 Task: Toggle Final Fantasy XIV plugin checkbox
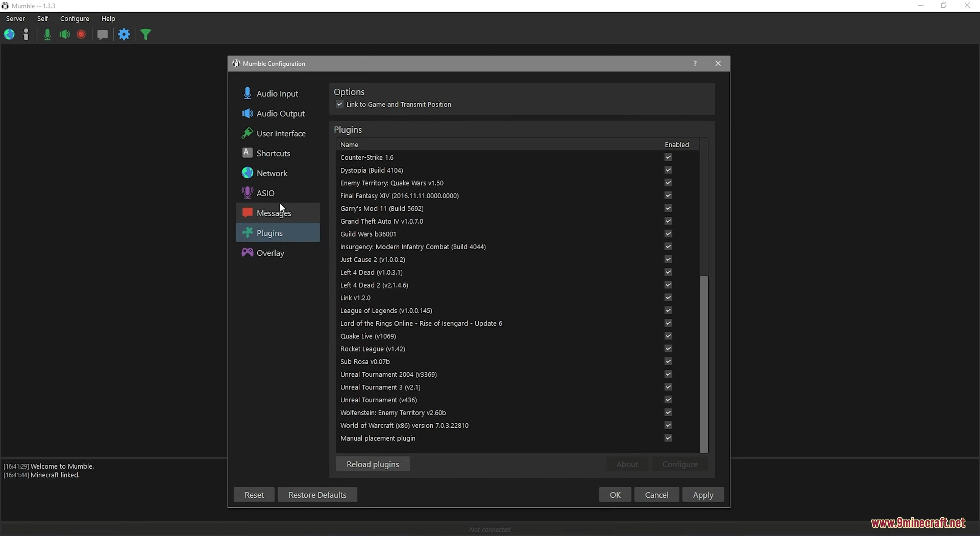[x=668, y=196]
